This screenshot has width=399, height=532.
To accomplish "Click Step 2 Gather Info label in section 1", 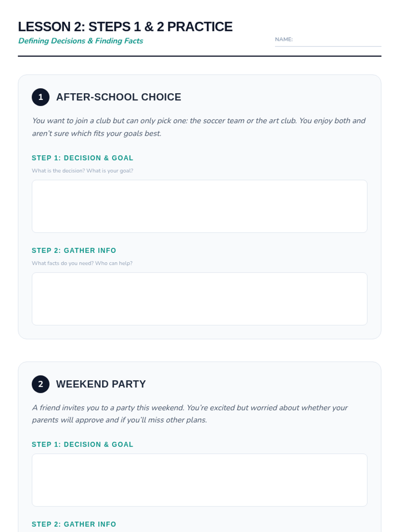I will click(74, 250).
